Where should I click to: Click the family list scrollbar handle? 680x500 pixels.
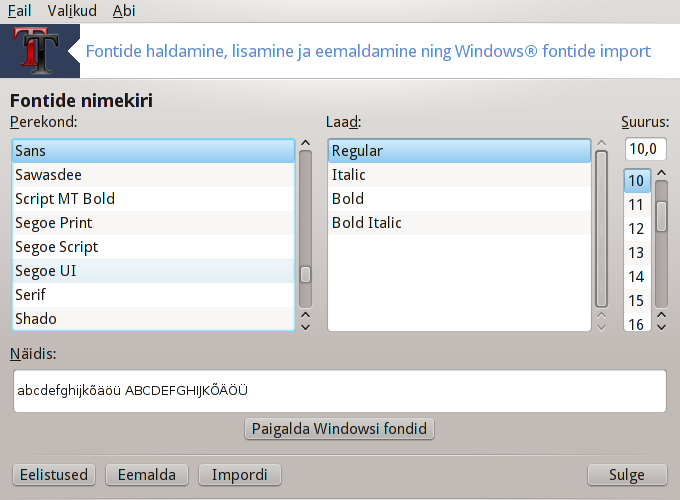305,274
